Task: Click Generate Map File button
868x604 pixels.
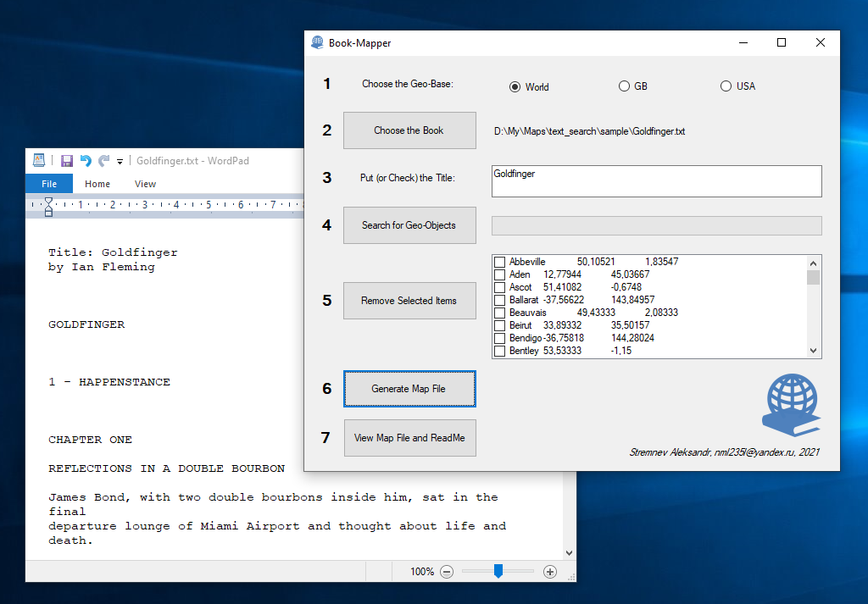Action: tap(409, 389)
